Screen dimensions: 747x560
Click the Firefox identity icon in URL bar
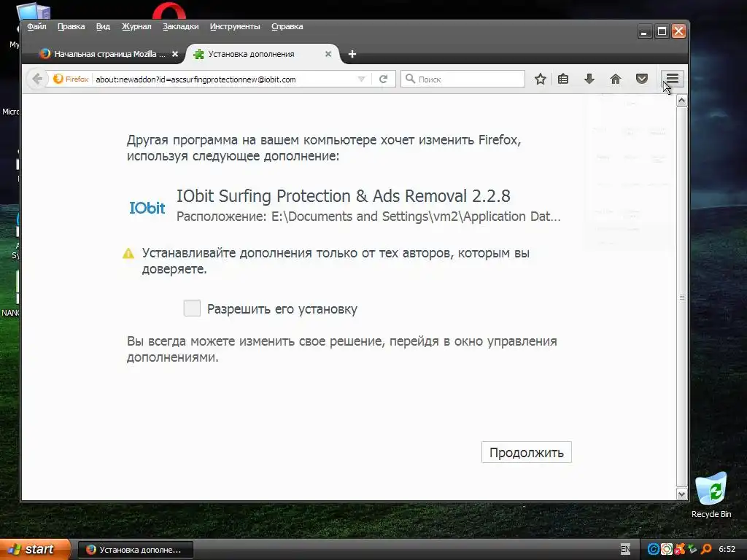click(58, 79)
